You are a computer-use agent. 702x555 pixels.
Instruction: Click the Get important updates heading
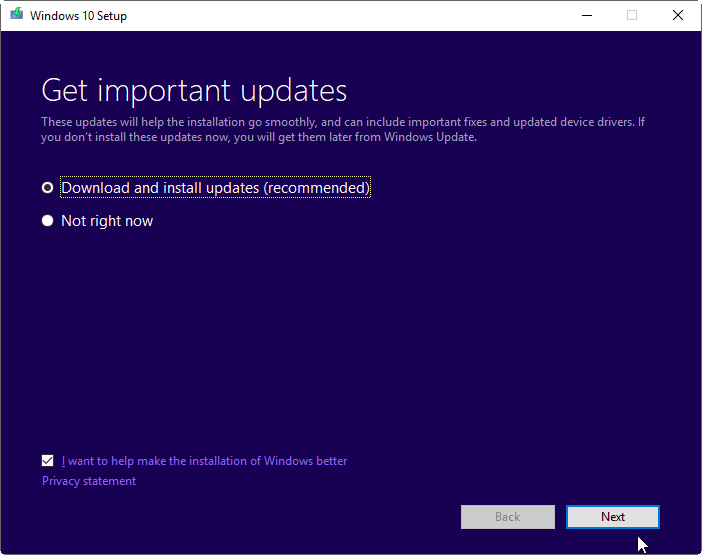tap(194, 91)
